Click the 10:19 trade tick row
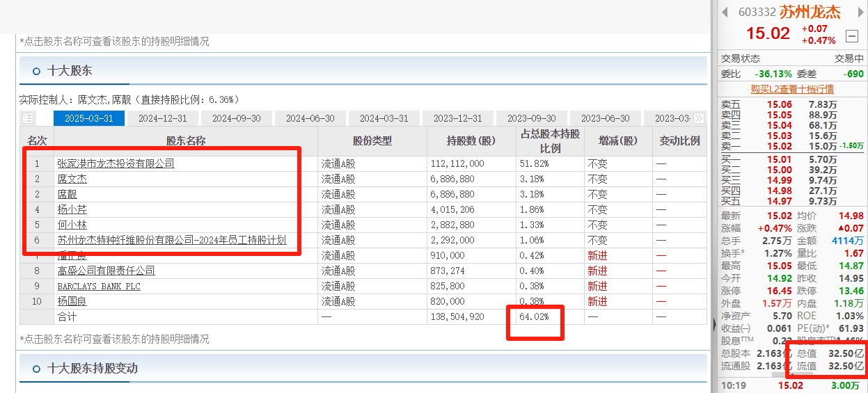The image size is (868, 393). 792,385
